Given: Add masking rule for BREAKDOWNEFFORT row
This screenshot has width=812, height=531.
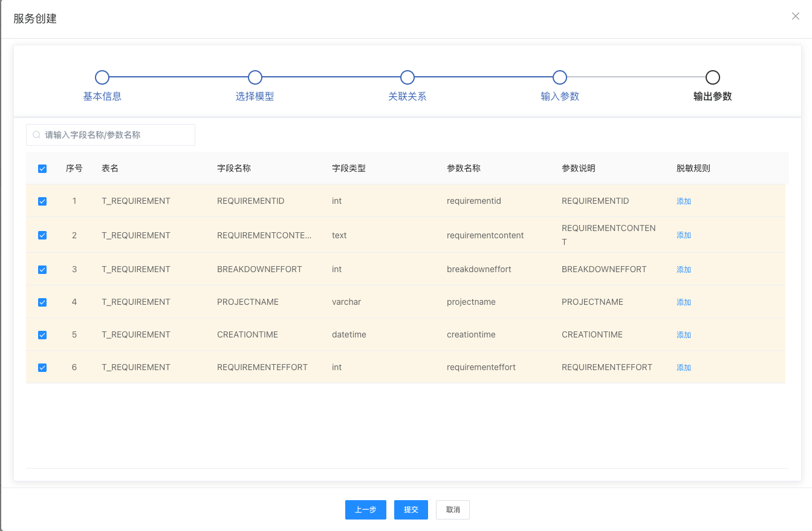Looking at the screenshot, I should coord(683,270).
